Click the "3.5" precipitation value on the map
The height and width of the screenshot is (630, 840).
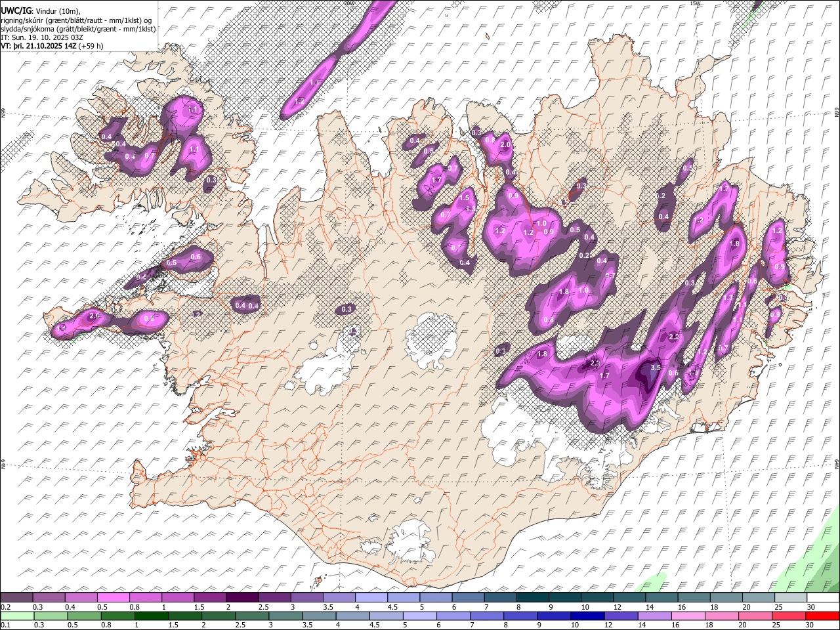655,368
